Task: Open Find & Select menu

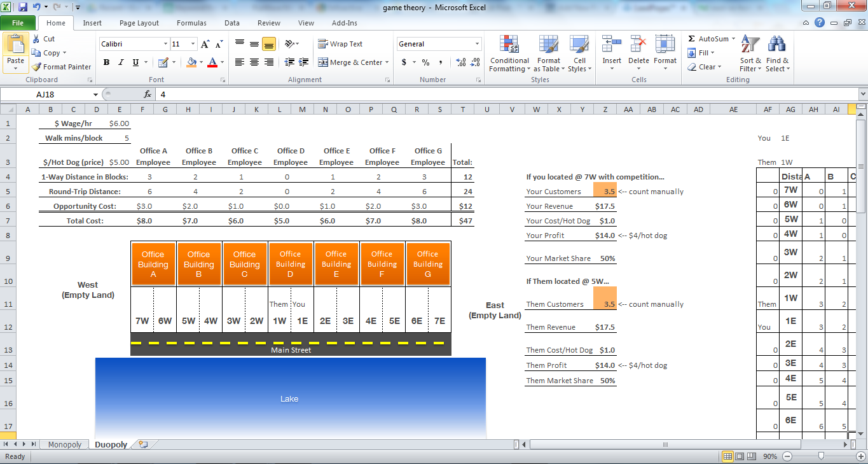Action: click(778, 53)
